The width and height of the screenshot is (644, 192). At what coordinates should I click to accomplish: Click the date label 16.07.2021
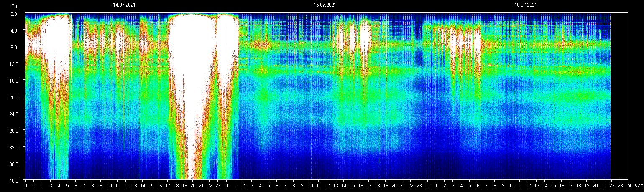pyautogui.click(x=526, y=5)
